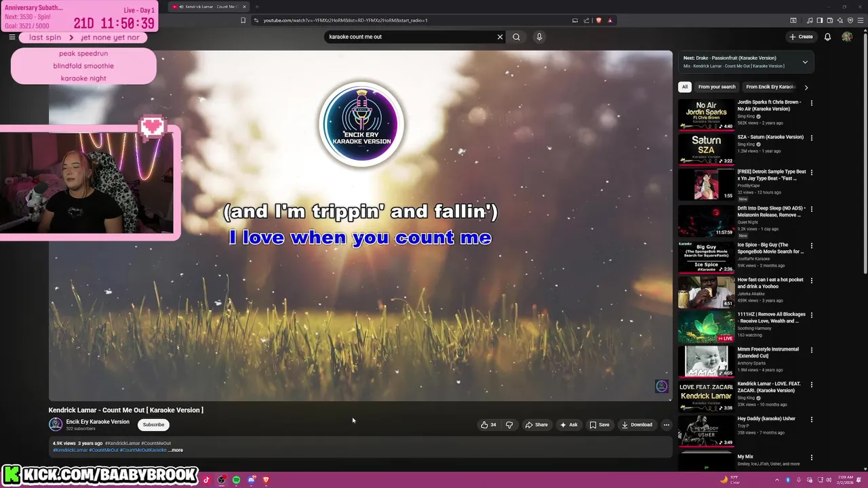Click the Encik Ery channel avatar
This screenshot has width=868, height=488.
coord(56,425)
